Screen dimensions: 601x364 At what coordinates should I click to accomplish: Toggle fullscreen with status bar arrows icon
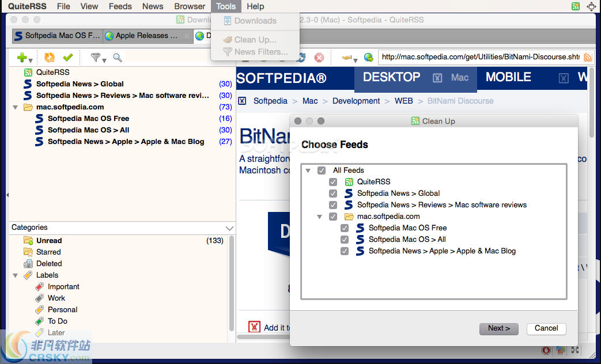pos(575,350)
